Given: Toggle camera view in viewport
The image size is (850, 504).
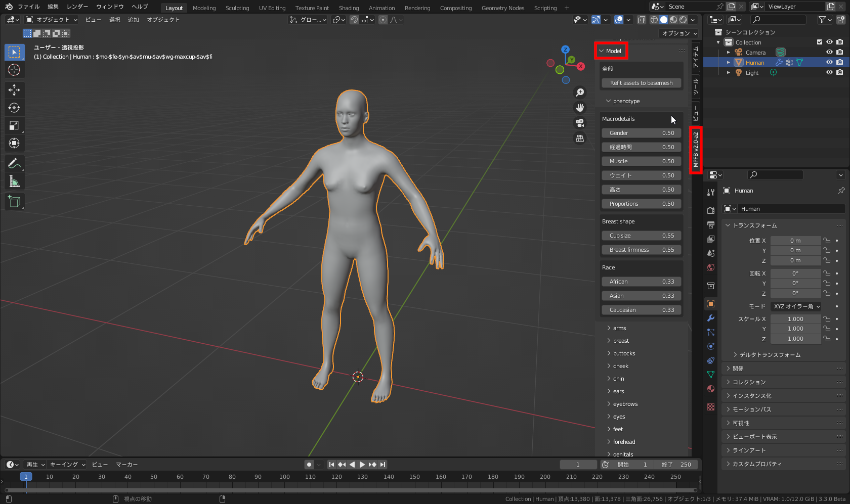Looking at the screenshot, I should point(580,123).
